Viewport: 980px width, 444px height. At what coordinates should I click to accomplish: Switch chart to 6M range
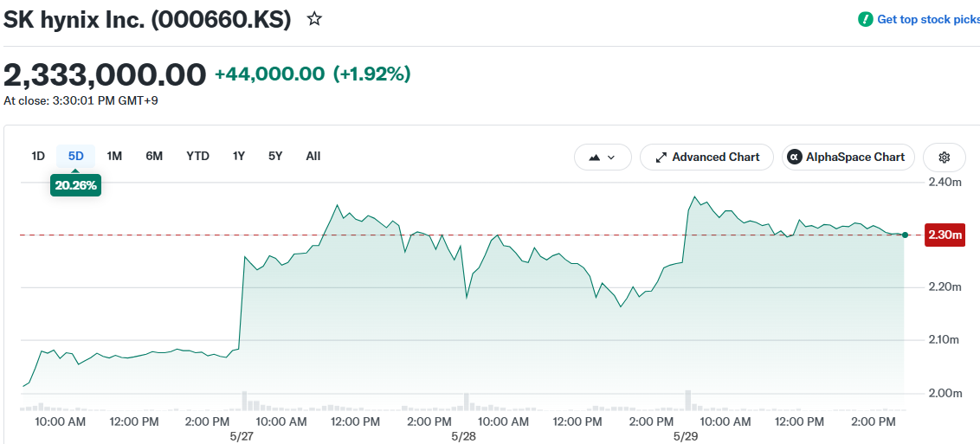tap(154, 156)
